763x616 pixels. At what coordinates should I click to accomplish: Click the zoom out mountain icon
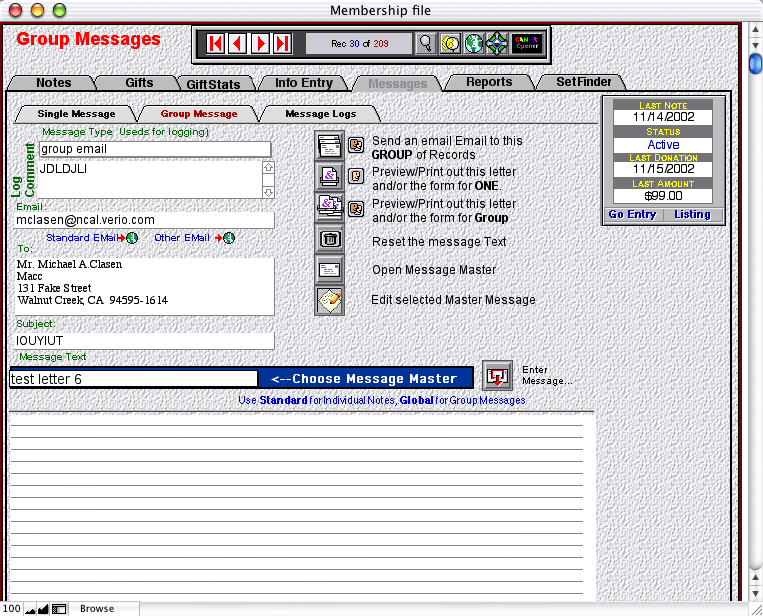coord(29,609)
